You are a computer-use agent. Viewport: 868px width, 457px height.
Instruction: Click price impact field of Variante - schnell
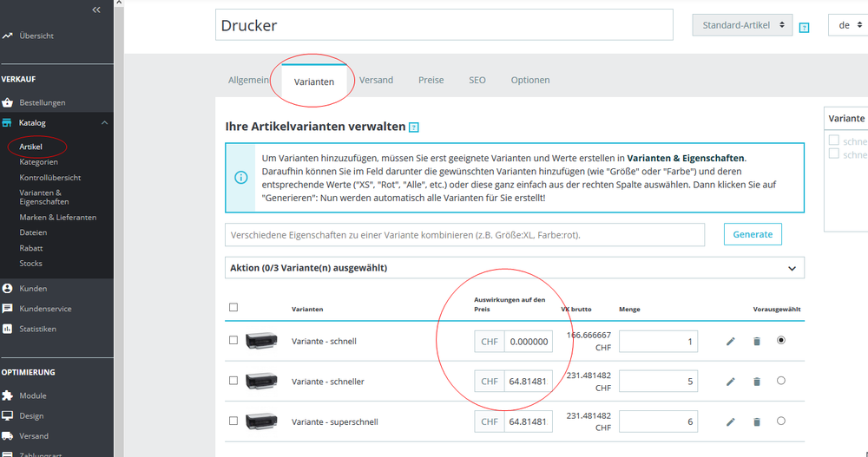tap(529, 342)
